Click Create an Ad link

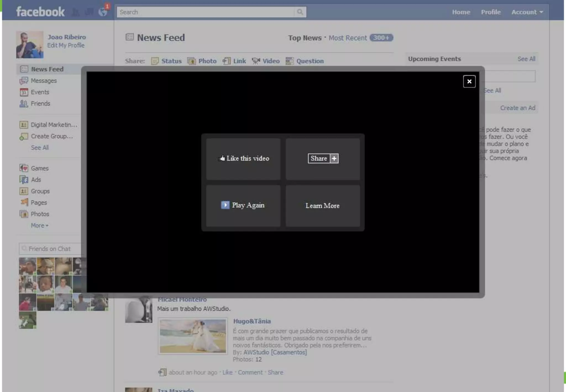pos(518,108)
